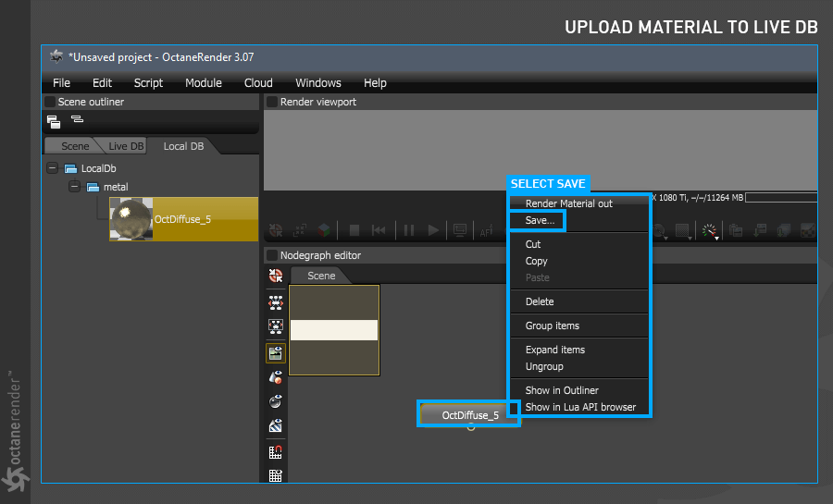Select Save... in context menu
Screen dimensions: 833x504
coord(540,220)
